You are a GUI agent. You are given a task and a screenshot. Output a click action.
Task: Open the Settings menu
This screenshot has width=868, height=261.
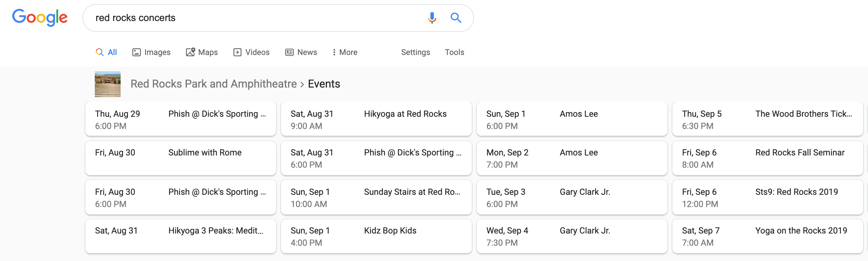point(415,52)
